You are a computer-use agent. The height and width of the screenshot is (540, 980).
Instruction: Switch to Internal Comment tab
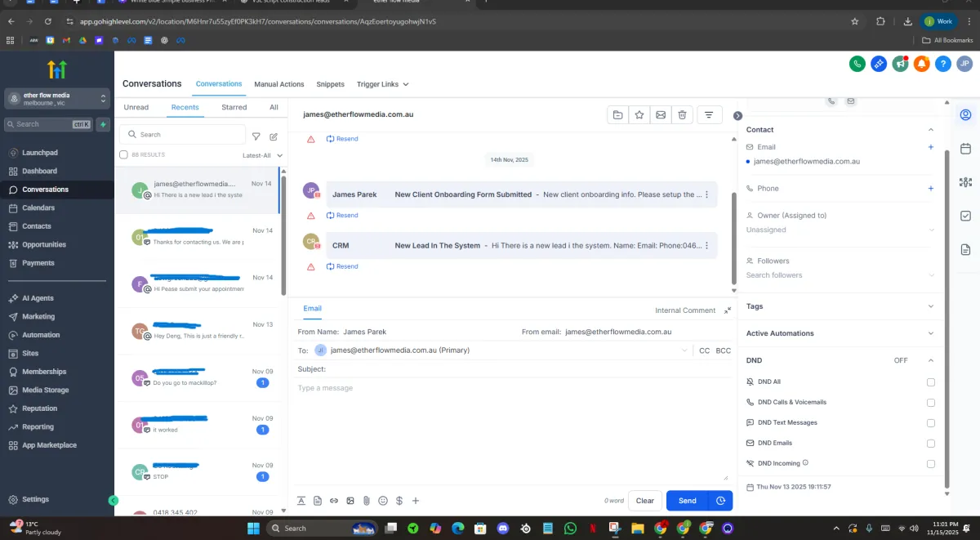pyautogui.click(x=685, y=310)
